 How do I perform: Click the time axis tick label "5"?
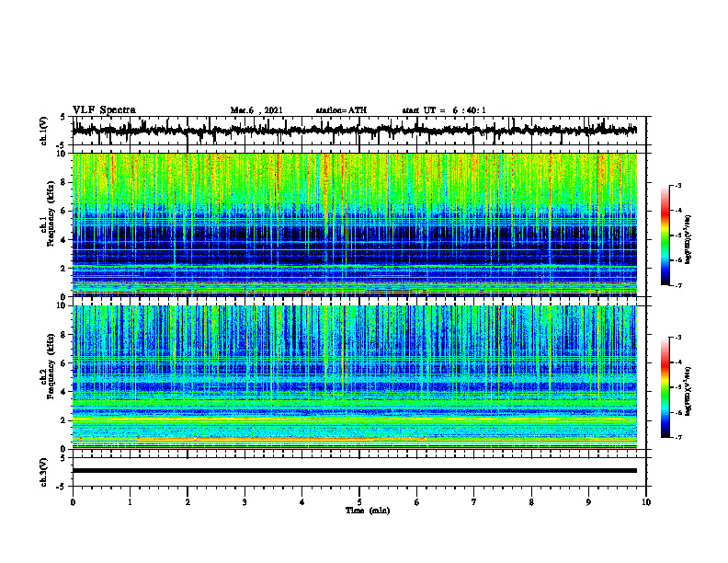click(359, 502)
